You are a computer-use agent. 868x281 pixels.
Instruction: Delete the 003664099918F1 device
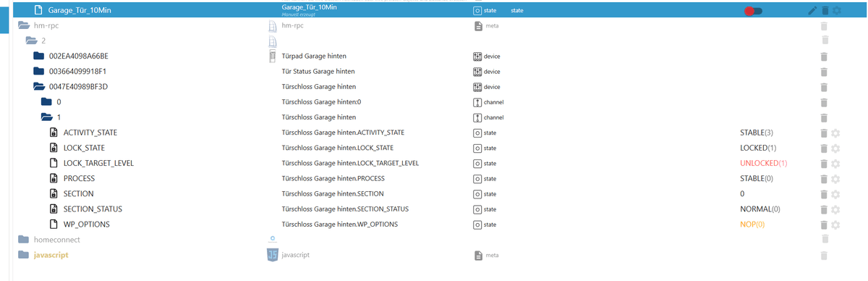(823, 72)
